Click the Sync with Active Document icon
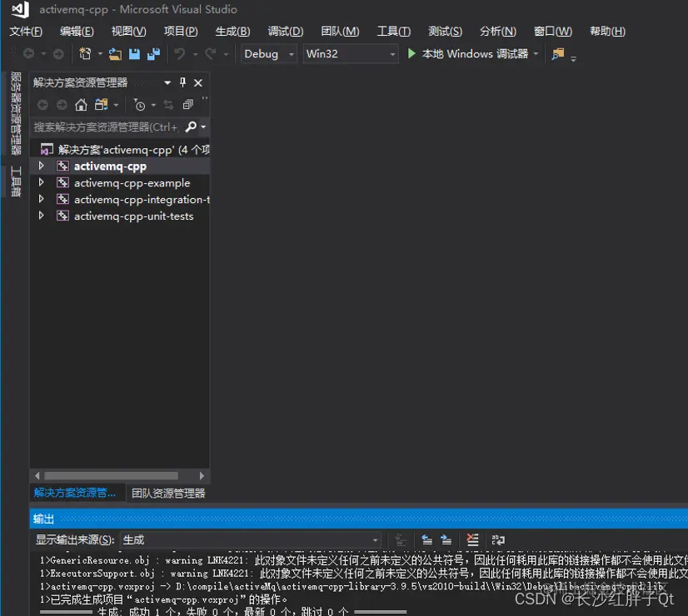 pos(168,105)
